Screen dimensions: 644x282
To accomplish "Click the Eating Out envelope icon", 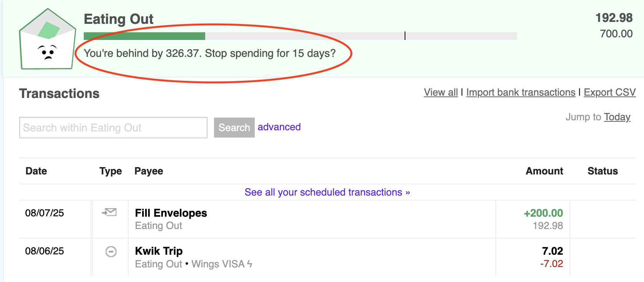I will pyautogui.click(x=47, y=40).
